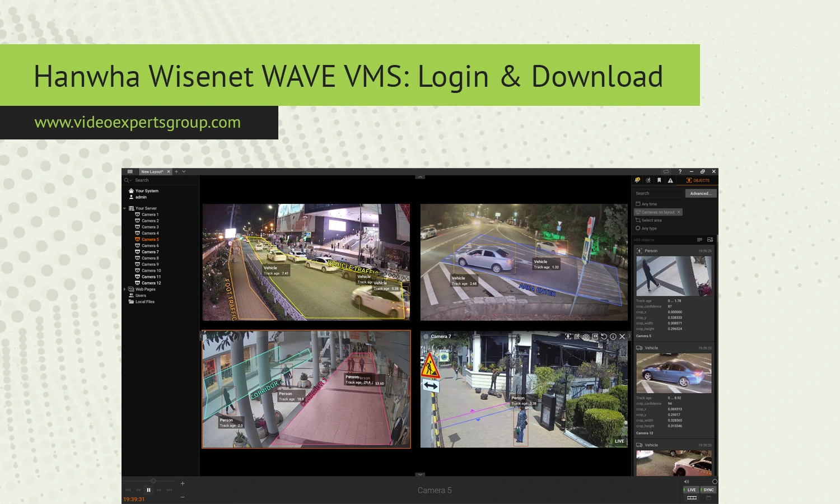Select Your System in the tree

147,191
